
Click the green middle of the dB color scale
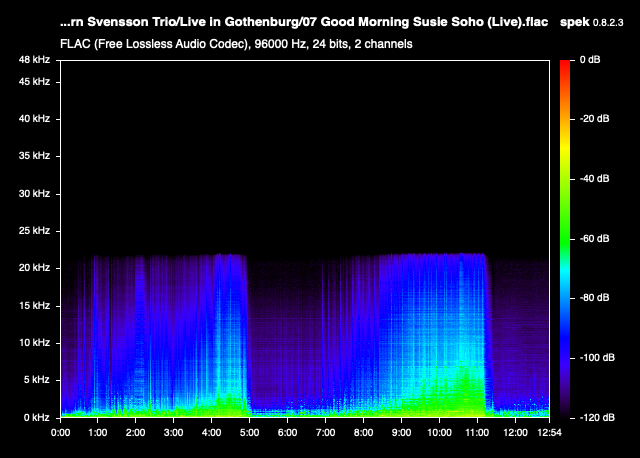565,239
